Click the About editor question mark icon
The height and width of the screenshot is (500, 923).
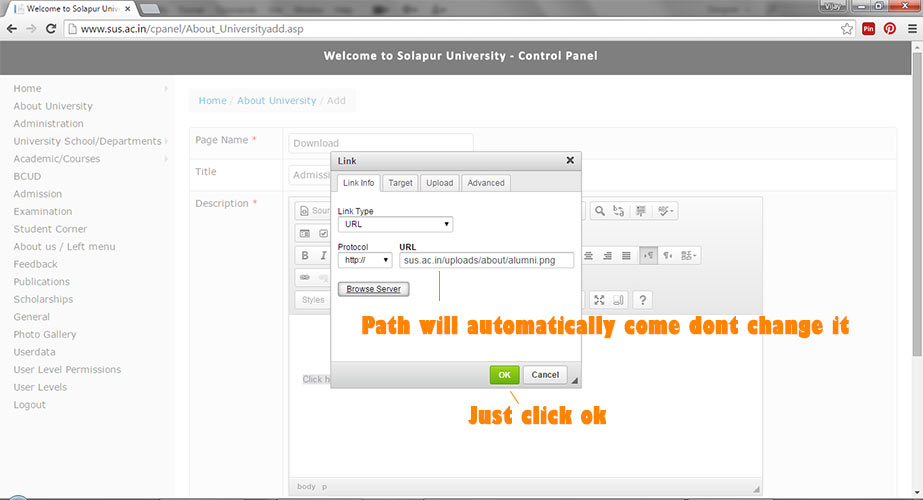[643, 300]
